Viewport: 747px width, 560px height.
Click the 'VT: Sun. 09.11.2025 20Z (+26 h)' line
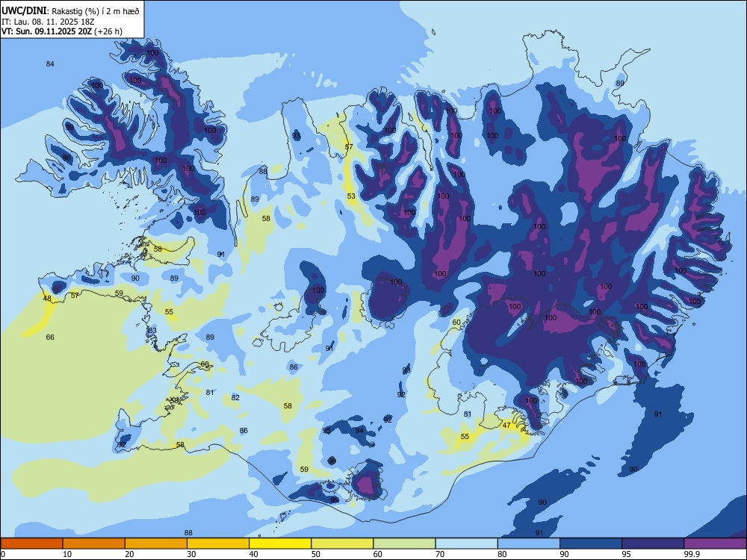[62, 31]
